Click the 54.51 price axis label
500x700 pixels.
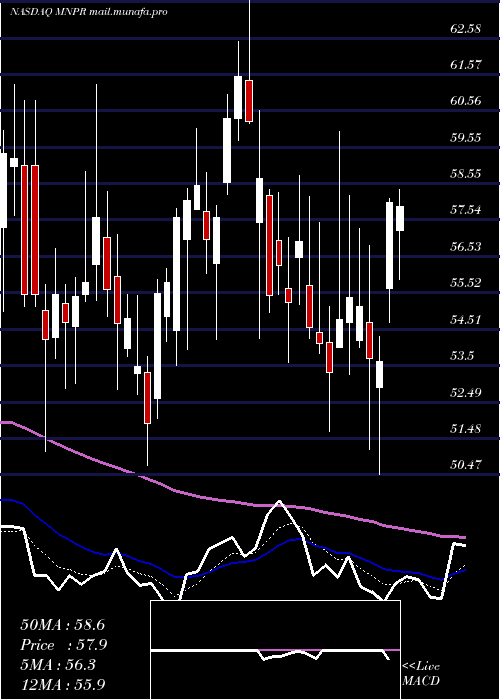(466, 320)
